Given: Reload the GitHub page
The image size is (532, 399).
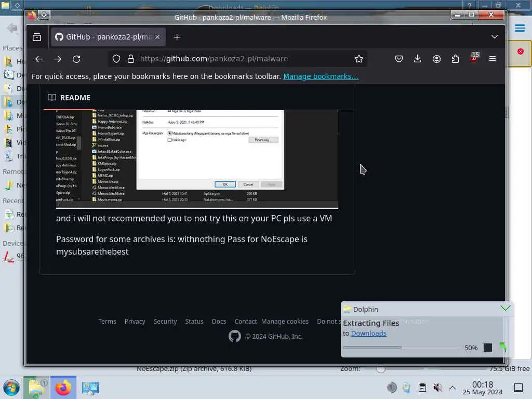Looking at the screenshot, I should (x=76, y=59).
